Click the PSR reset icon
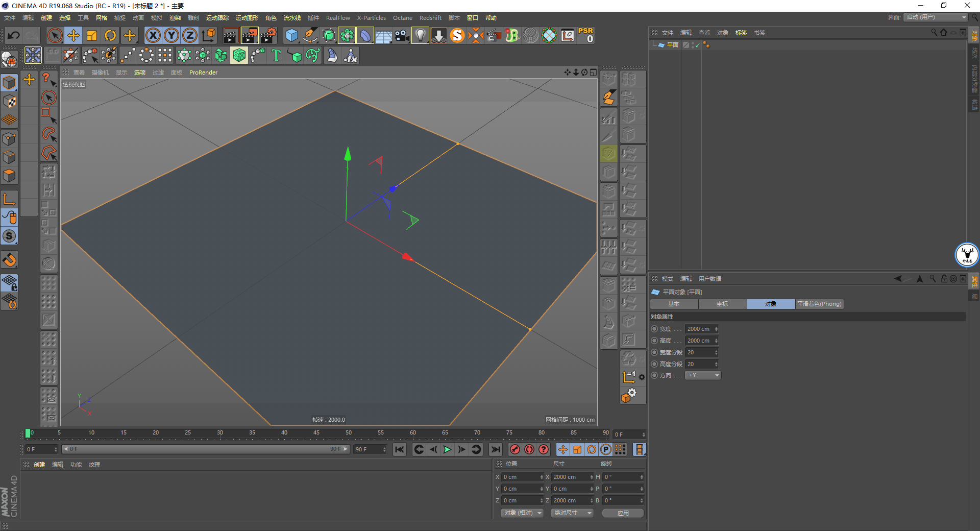 [586, 35]
